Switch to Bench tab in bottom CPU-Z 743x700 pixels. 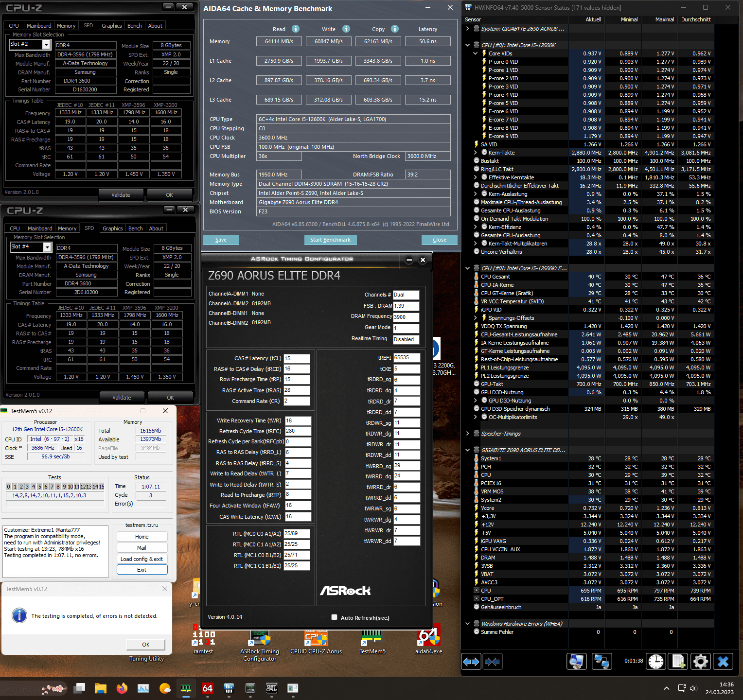tap(136, 228)
